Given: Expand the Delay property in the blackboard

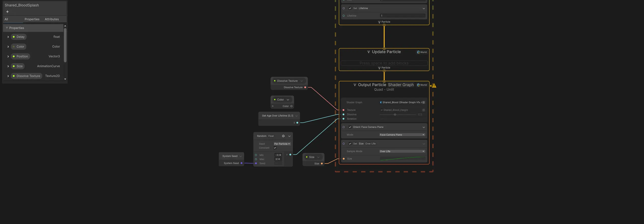Looking at the screenshot, I should (8, 37).
